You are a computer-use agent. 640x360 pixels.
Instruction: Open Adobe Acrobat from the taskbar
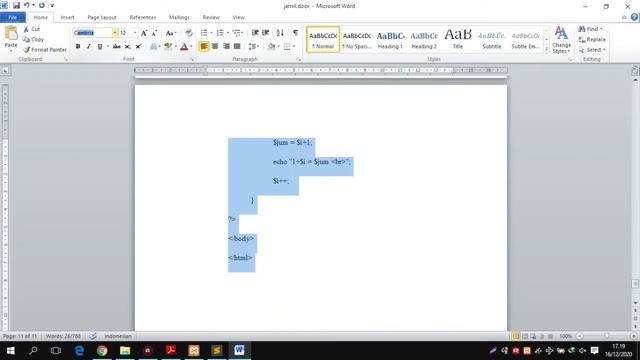coord(171,350)
